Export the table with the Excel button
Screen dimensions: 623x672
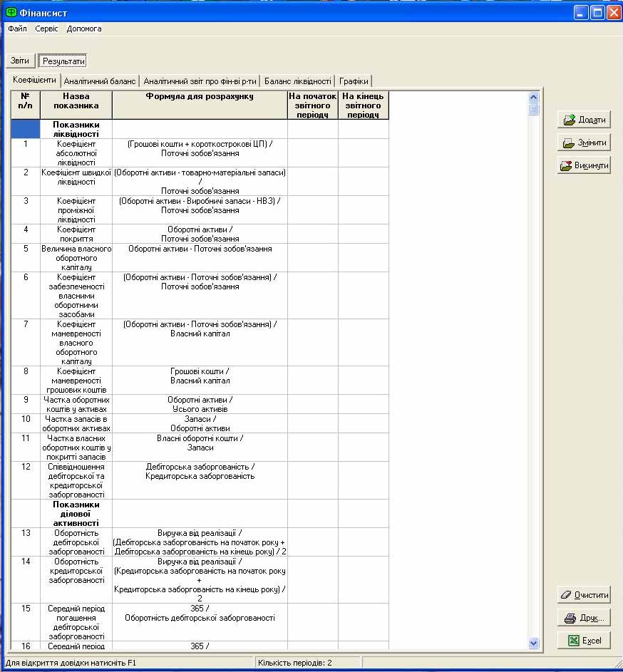pyautogui.click(x=584, y=641)
